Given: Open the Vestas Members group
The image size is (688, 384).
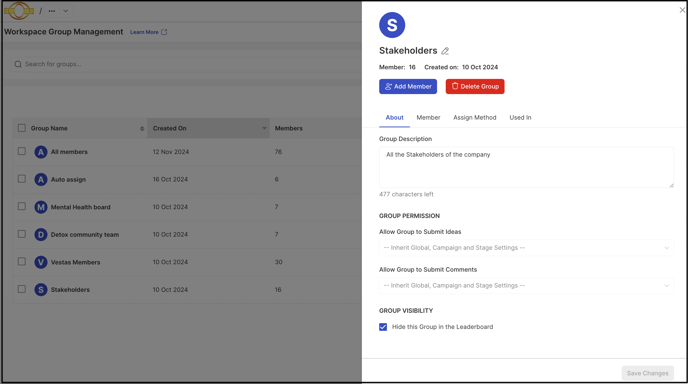Looking at the screenshot, I should click(75, 262).
